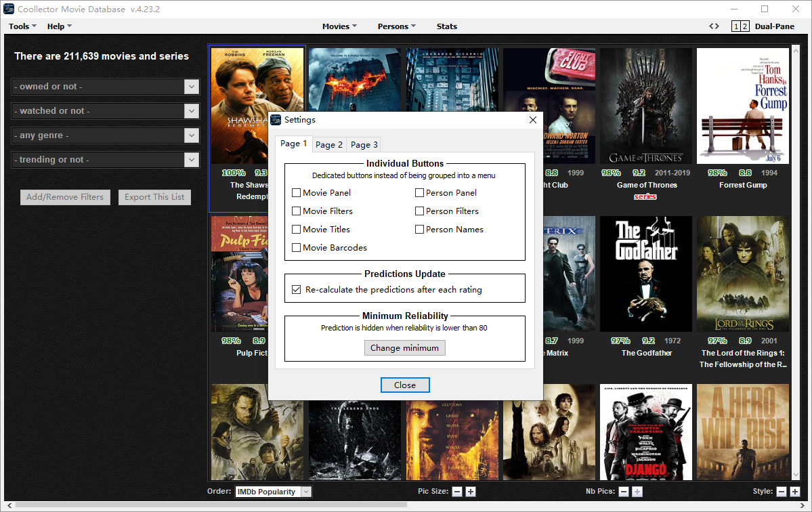Open the Persons menu

(x=396, y=26)
